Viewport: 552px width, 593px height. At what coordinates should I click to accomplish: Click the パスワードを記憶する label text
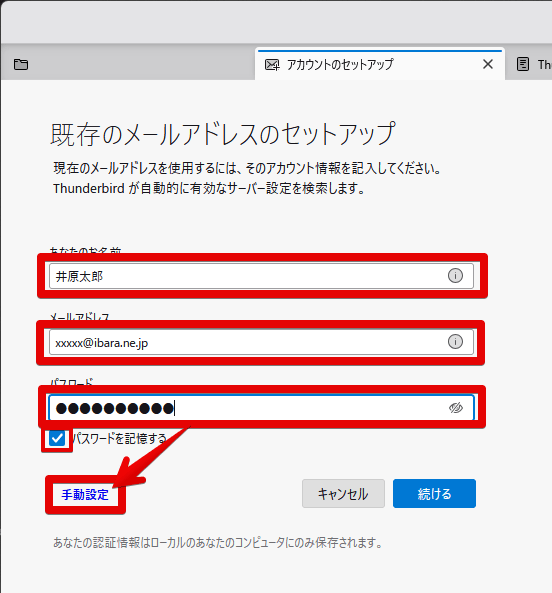pyautogui.click(x=119, y=439)
